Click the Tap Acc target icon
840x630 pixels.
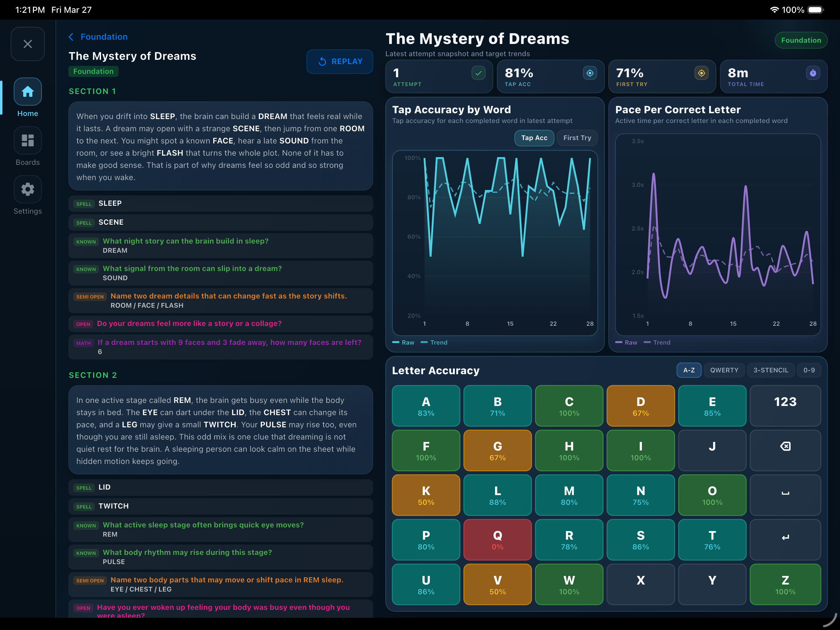click(x=590, y=73)
